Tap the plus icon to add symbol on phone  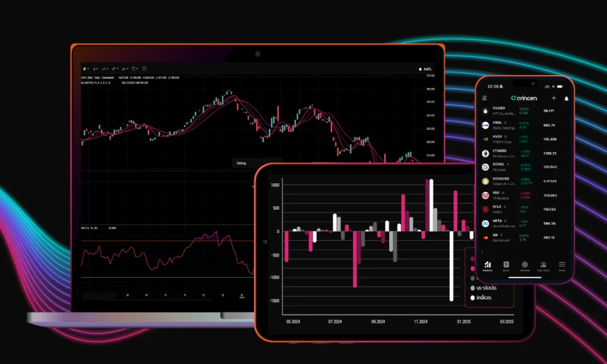[554, 98]
